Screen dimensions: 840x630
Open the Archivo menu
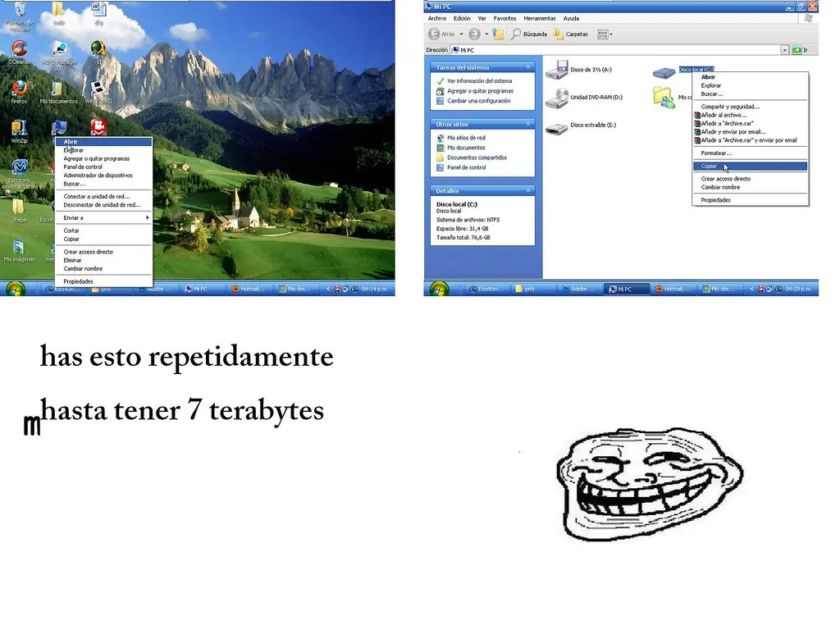coord(437,18)
